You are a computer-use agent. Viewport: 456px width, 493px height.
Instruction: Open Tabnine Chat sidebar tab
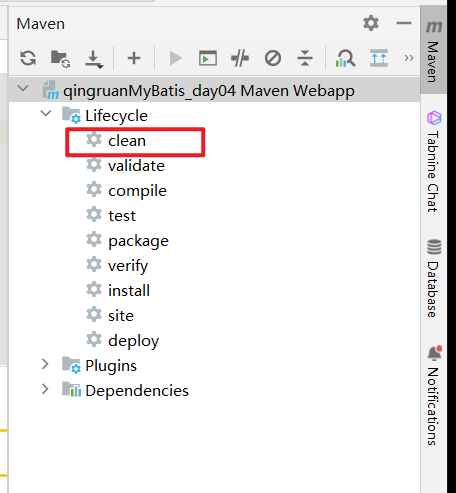coord(433,162)
